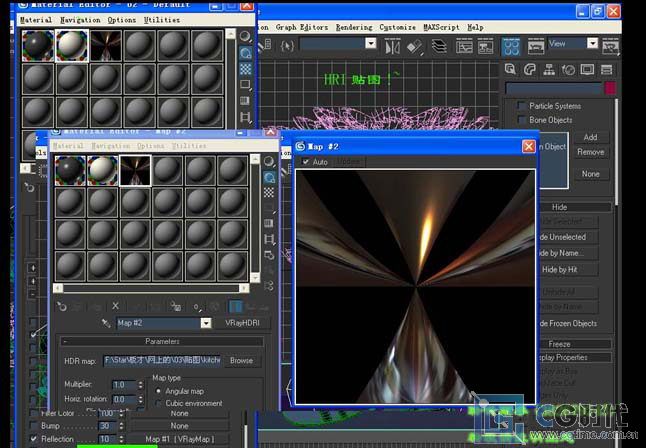Click the Hide by Name button
Image resolution: width=646 pixels, height=448 pixels.
[565, 254]
